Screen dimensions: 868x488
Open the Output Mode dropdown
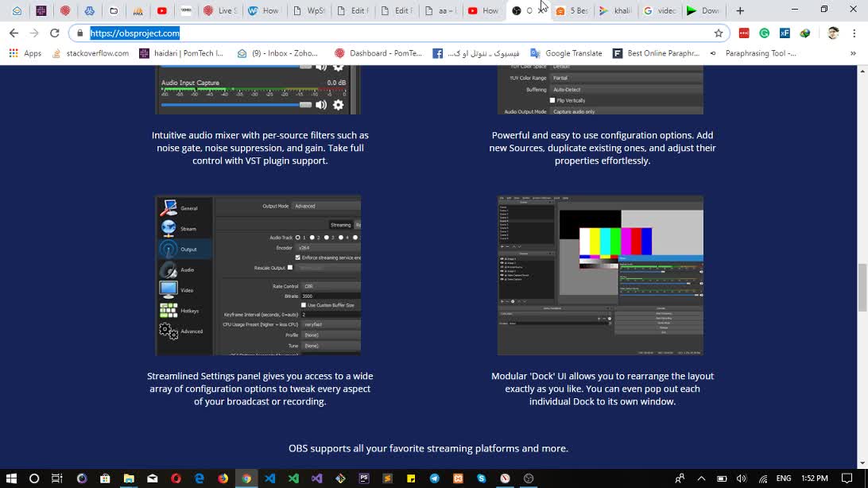(326, 206)
